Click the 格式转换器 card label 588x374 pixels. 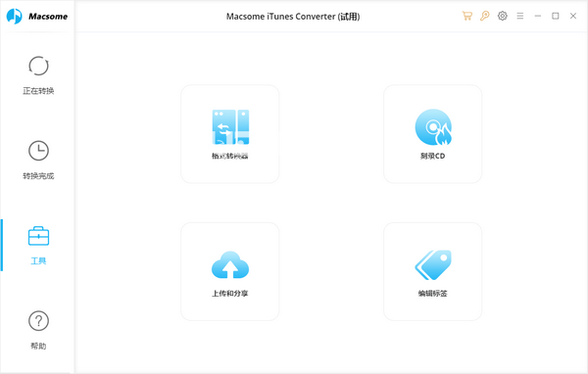[x=230, y=156]
